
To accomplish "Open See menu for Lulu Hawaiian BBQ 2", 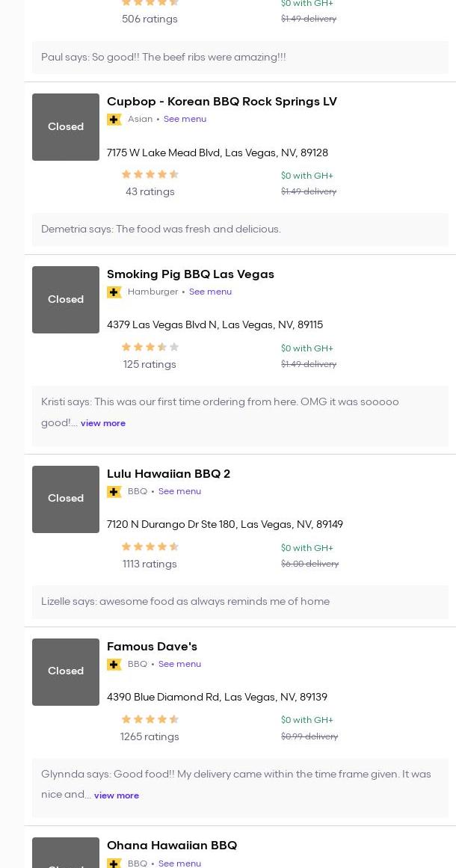I will 179,492.
